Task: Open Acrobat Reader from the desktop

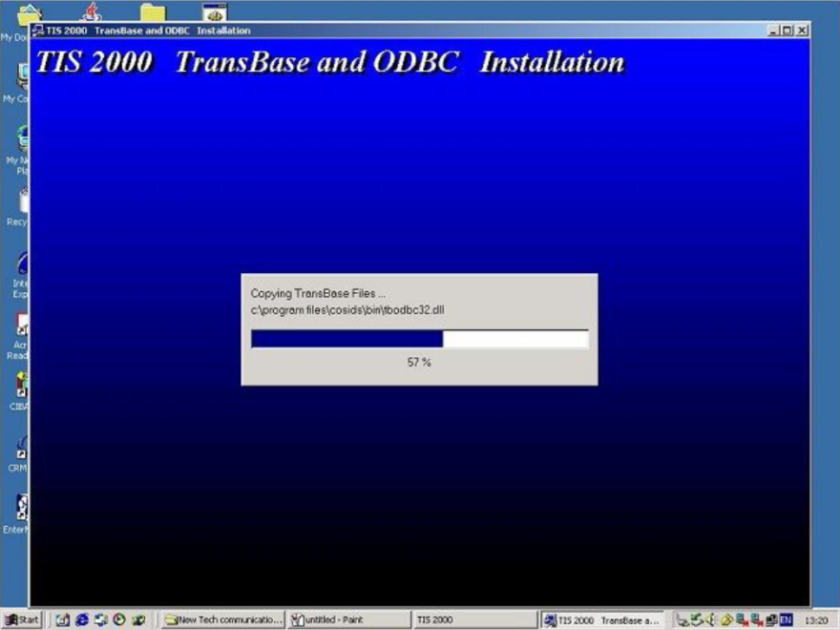Action: [21, 327]
